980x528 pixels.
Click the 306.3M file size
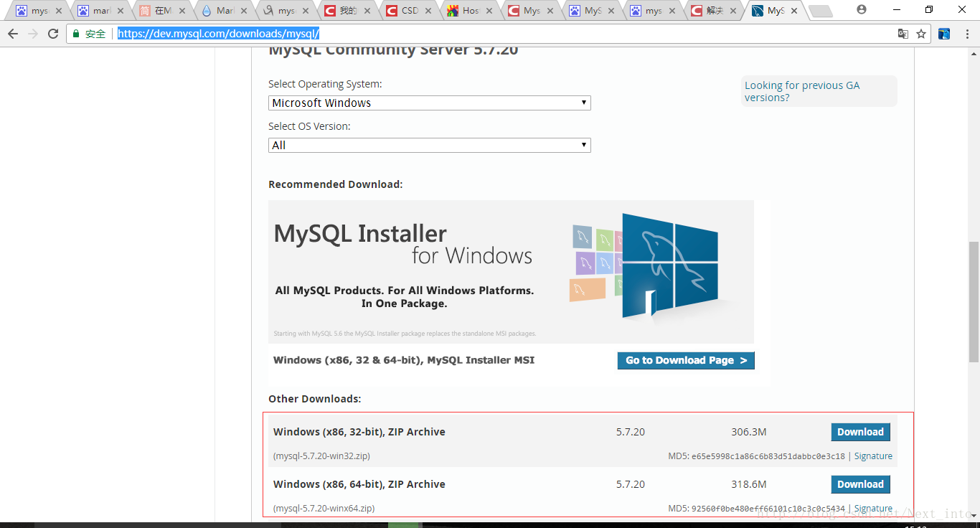pyautogui.click(x=749, y=432)
